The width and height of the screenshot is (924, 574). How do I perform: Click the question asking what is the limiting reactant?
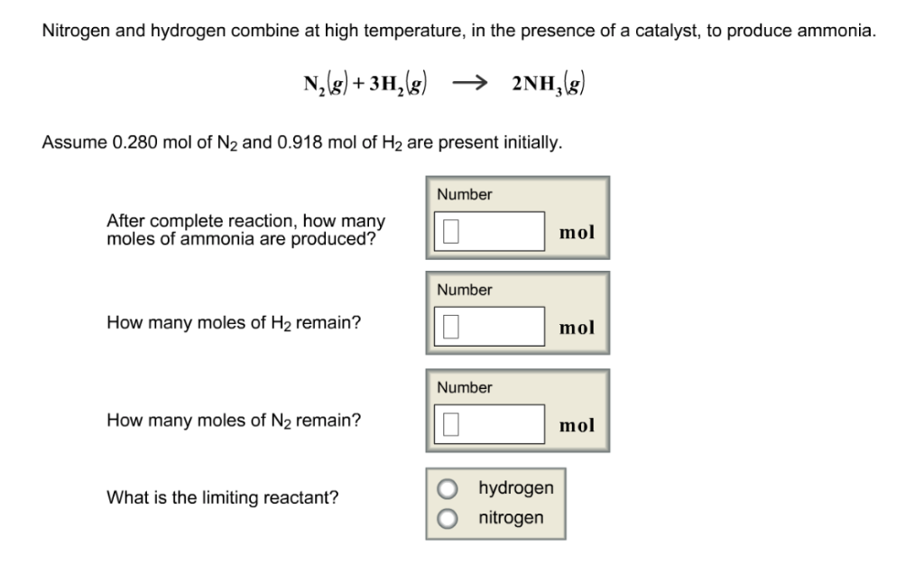tap(222, 497)
